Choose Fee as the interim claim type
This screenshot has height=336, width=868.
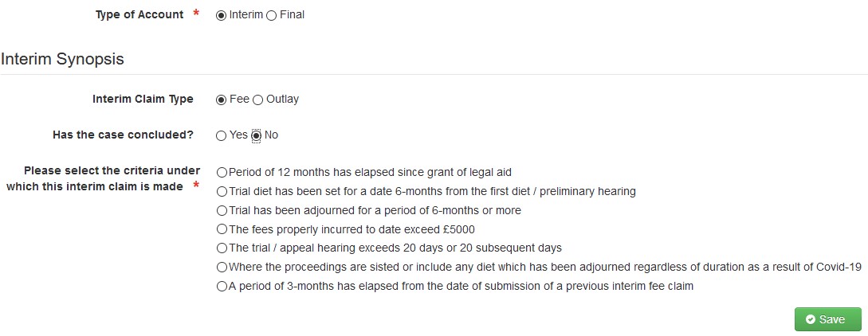[222, 100]
